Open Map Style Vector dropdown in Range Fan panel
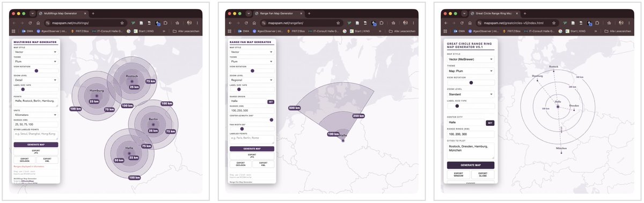The width and height of the screenshot is (644, 203). [252, 52]
